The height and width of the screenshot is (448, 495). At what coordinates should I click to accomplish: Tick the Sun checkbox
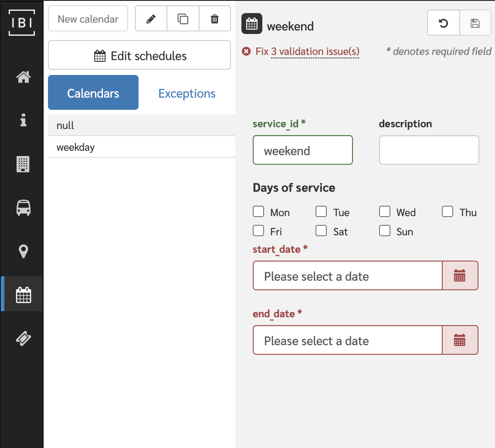pos(384,231)
